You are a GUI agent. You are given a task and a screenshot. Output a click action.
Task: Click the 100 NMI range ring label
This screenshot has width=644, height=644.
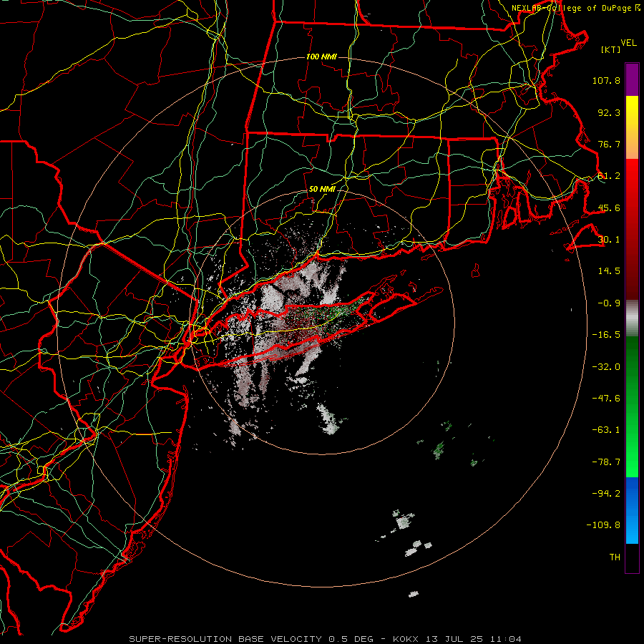321,57
